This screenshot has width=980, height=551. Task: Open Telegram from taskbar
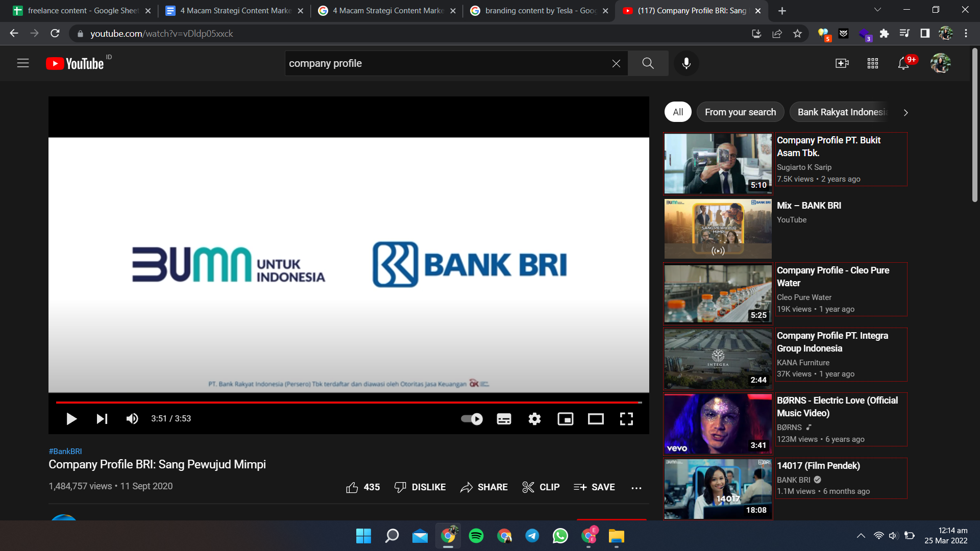532,536
